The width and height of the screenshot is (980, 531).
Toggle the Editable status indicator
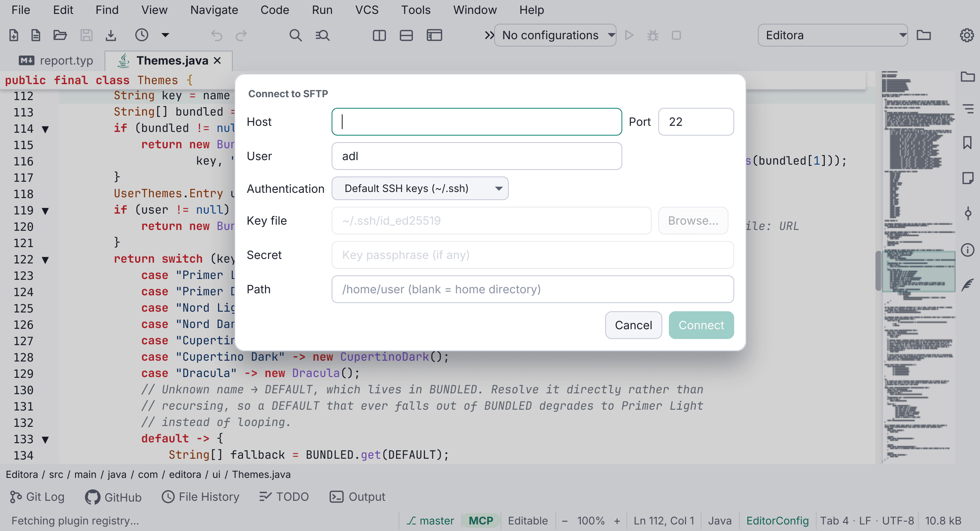tap(528, 521)
